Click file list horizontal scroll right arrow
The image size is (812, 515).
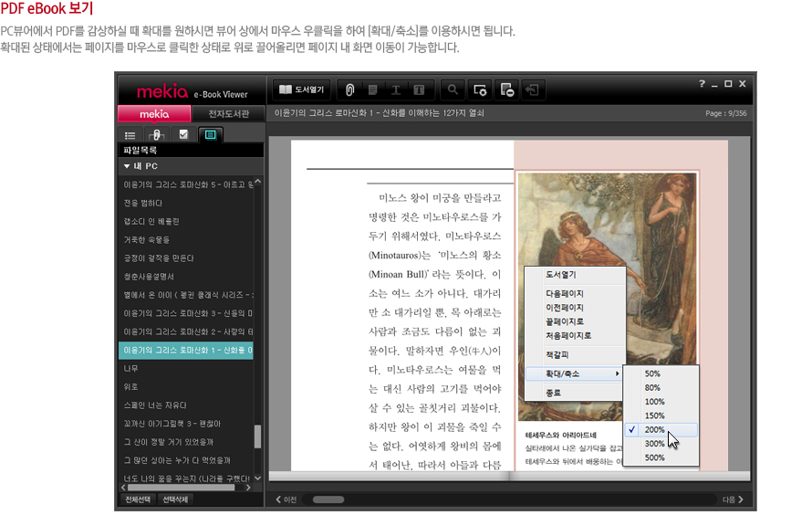click(248, 488)
